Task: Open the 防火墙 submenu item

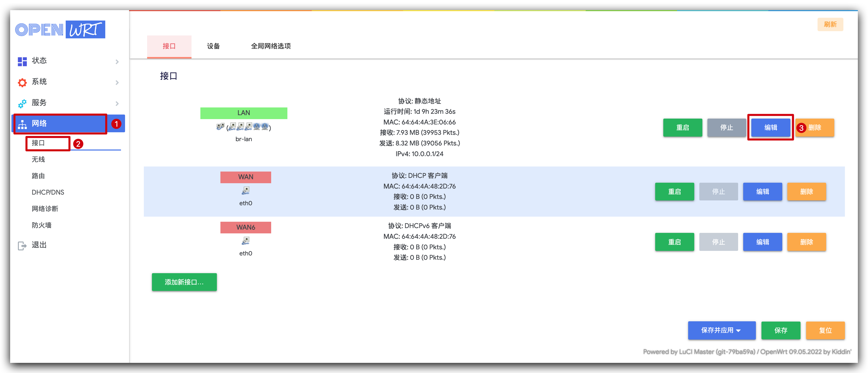Action: pos(41,226)
